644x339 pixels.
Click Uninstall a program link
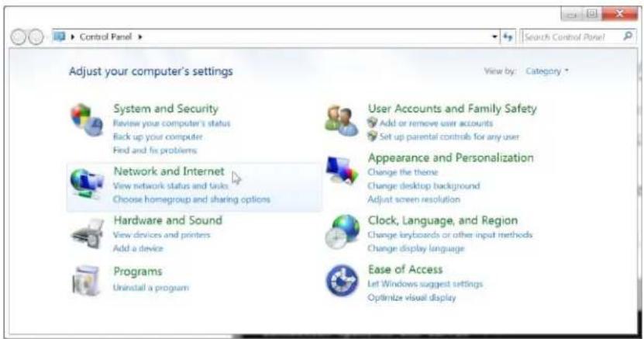[x=151, y=288]
